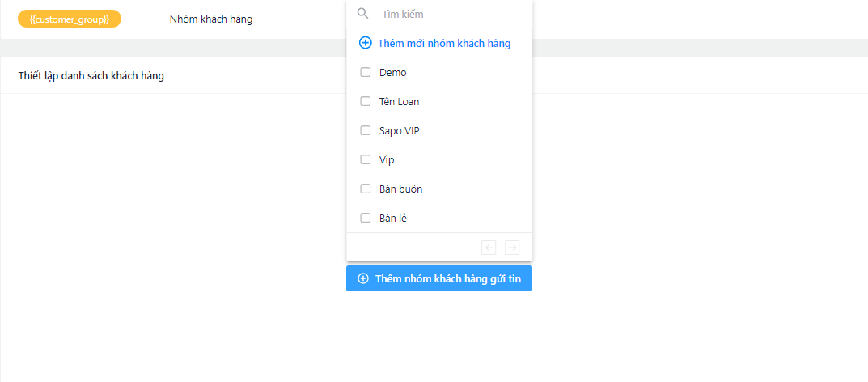Click the Thiết lập danh sách khách hàng heading
Viewport: 868px width, 382px height.
click(x=91, y=76)
